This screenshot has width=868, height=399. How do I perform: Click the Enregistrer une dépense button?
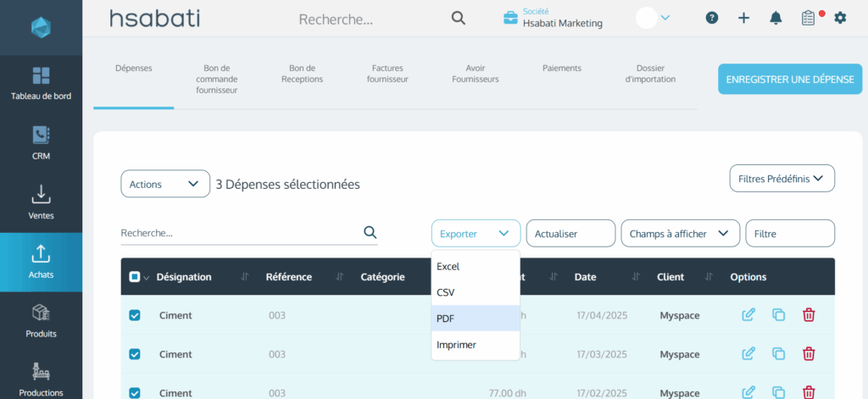[790, 79]
